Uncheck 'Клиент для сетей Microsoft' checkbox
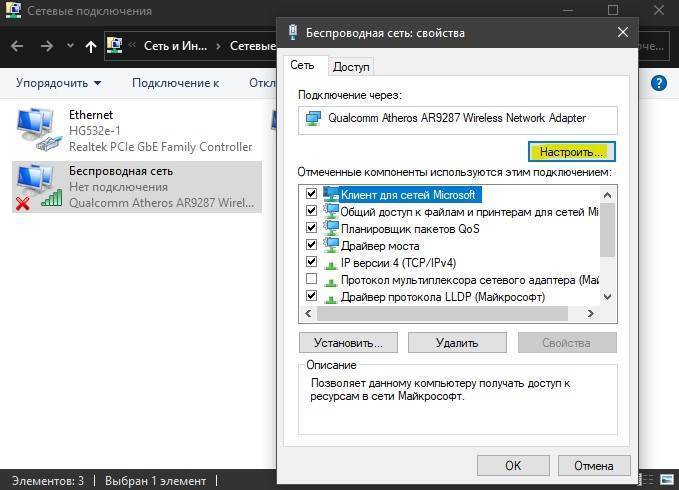The height and width of the screenshot is (490, 679). [311, 193]
